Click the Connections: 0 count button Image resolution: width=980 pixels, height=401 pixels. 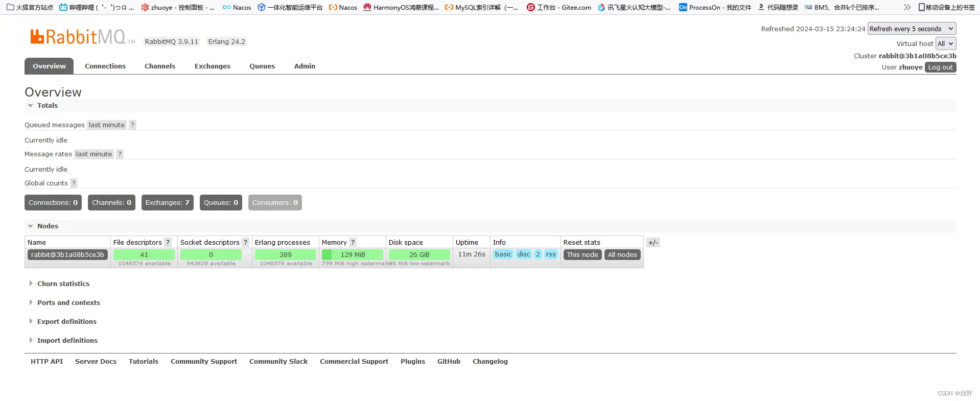tap(53, 202)
